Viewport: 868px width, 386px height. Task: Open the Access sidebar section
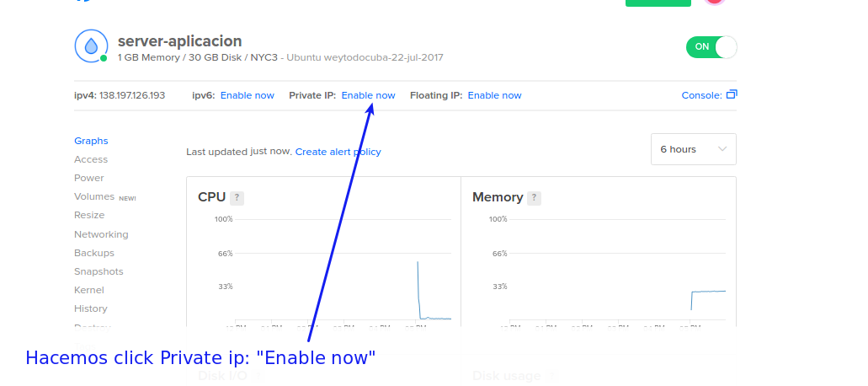(91, 159)
